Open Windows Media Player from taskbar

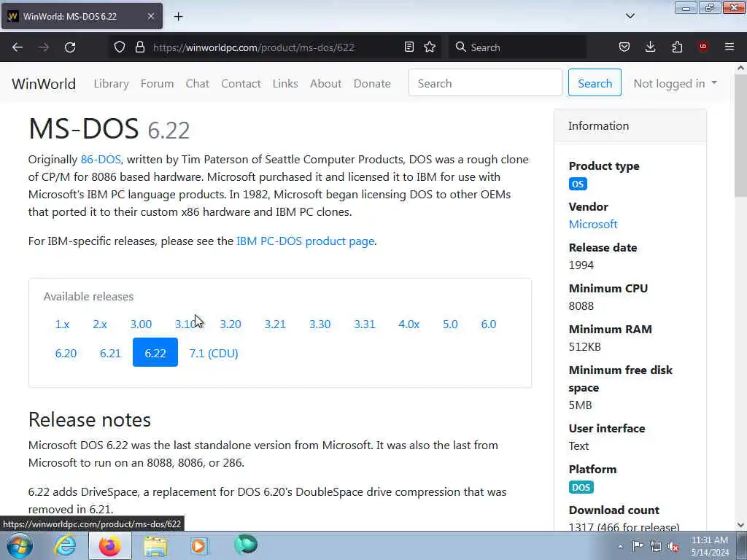[199, 545]
